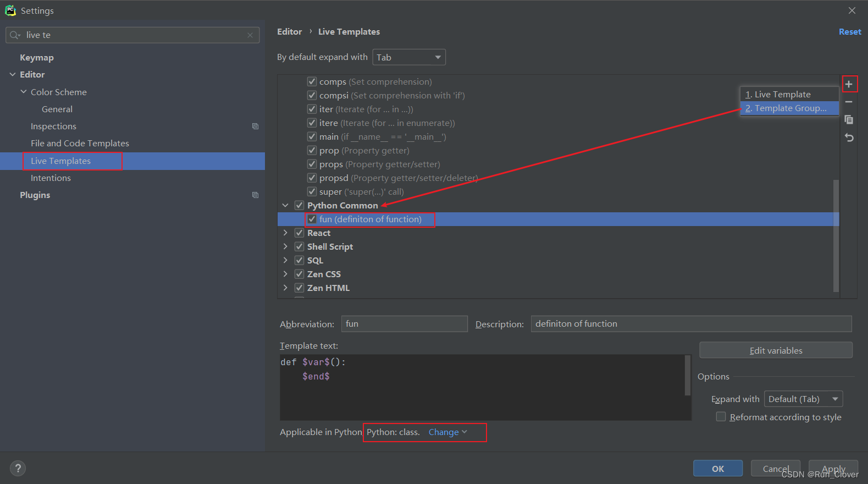The height and width of the screenshot is (484, 868).
Task: Expand the Shell Script template group
Action: [x=285, y=246]
